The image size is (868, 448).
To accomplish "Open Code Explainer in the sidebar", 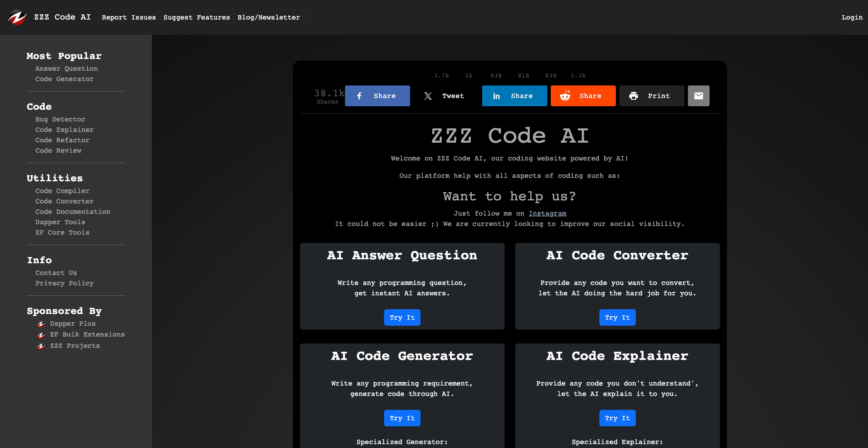I will pos(65,130).
